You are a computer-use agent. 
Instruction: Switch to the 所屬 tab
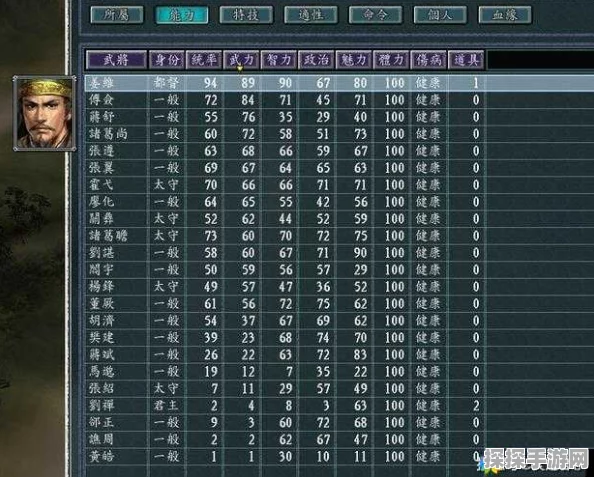[x=117, y=15]
